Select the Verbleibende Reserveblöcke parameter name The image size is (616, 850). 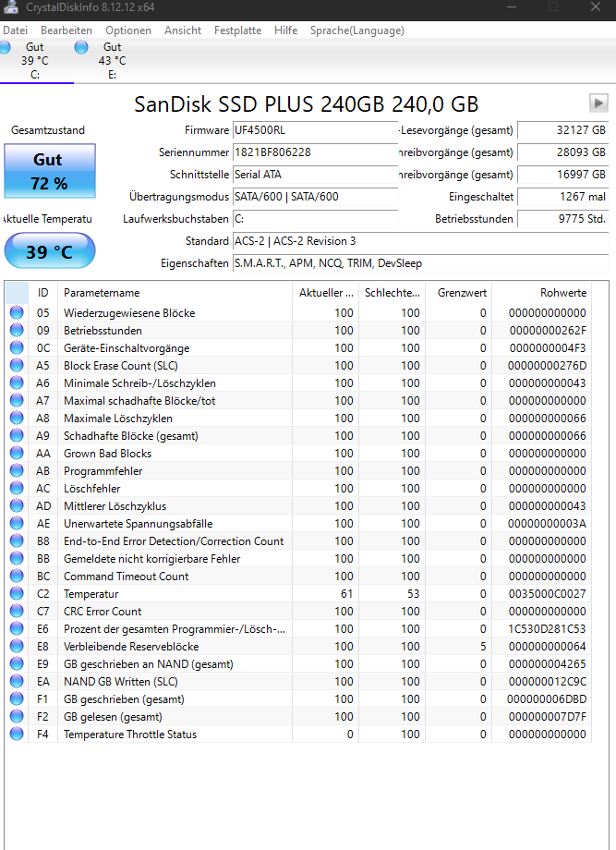(x=131, y=646)
